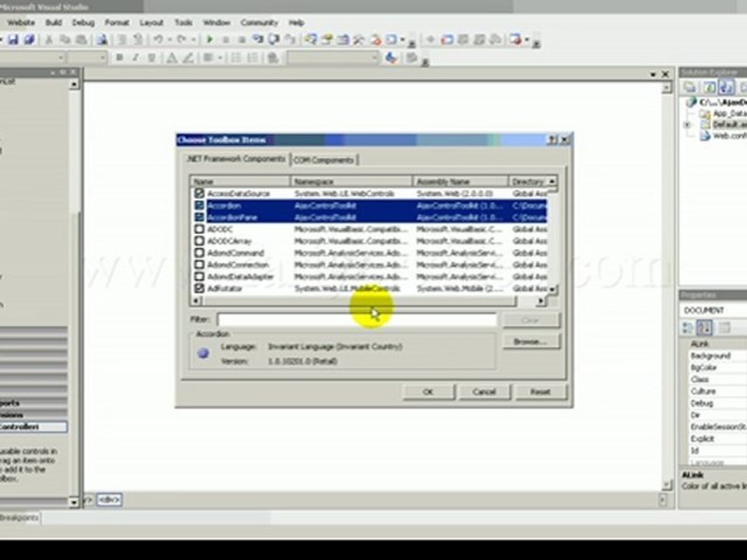Open the Format menu
The width and height of the screenshot is (747, 560).
117,23
